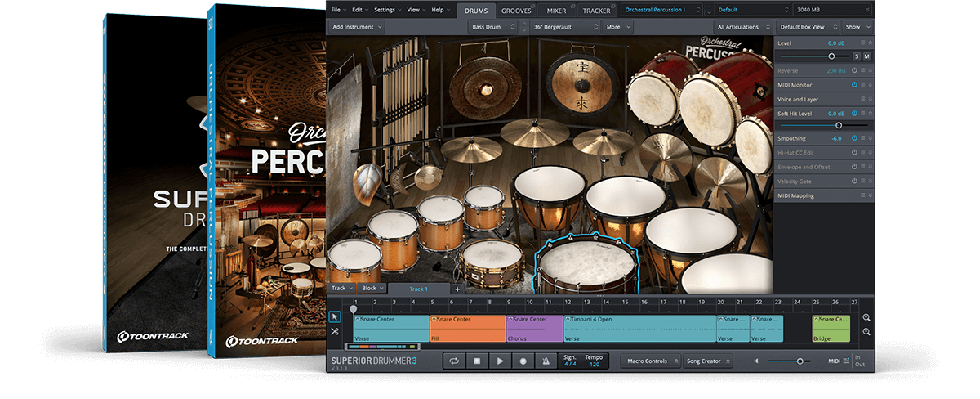Zoom in on the song track

click(866, 317)
